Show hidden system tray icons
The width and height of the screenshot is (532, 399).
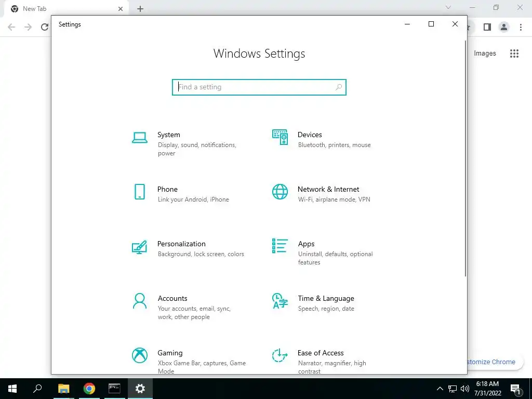[440, 389]
